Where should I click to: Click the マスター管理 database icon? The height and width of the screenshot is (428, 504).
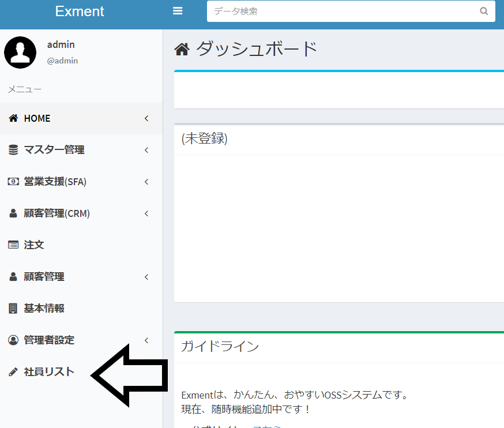click(13, 150)
